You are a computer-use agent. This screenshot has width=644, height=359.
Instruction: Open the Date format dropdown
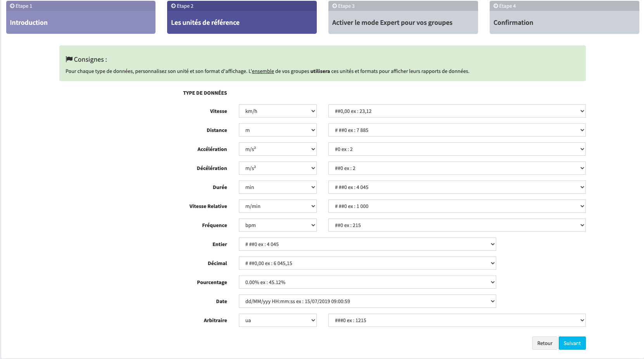[x=367, y=301]
